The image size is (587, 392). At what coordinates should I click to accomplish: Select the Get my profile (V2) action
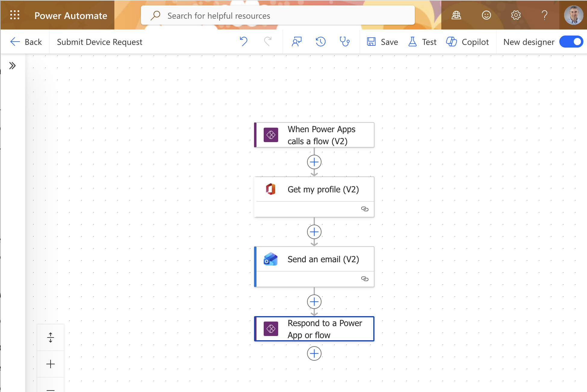click(314, 197)
